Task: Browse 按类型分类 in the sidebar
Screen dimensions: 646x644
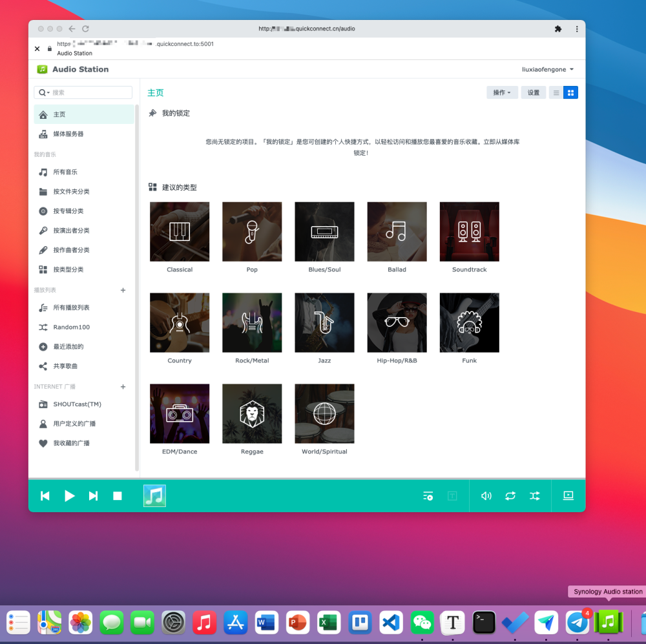Action: [83, 269]
